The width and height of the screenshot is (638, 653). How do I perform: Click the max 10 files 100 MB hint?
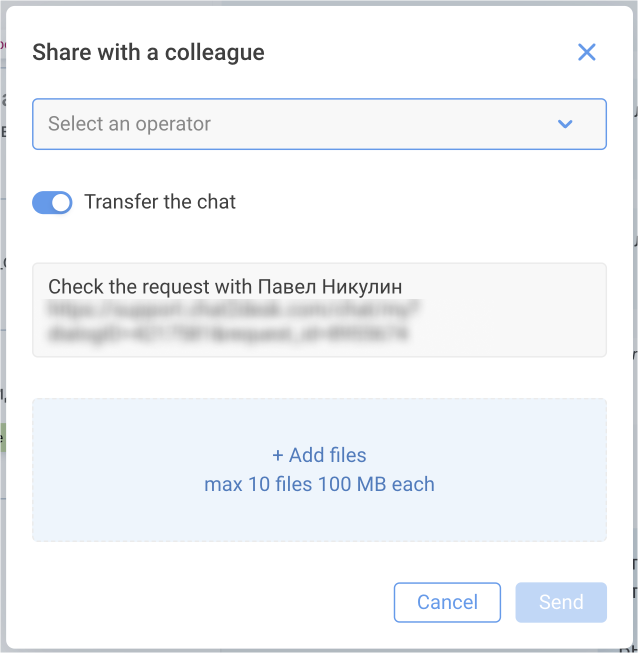point(320,485)
